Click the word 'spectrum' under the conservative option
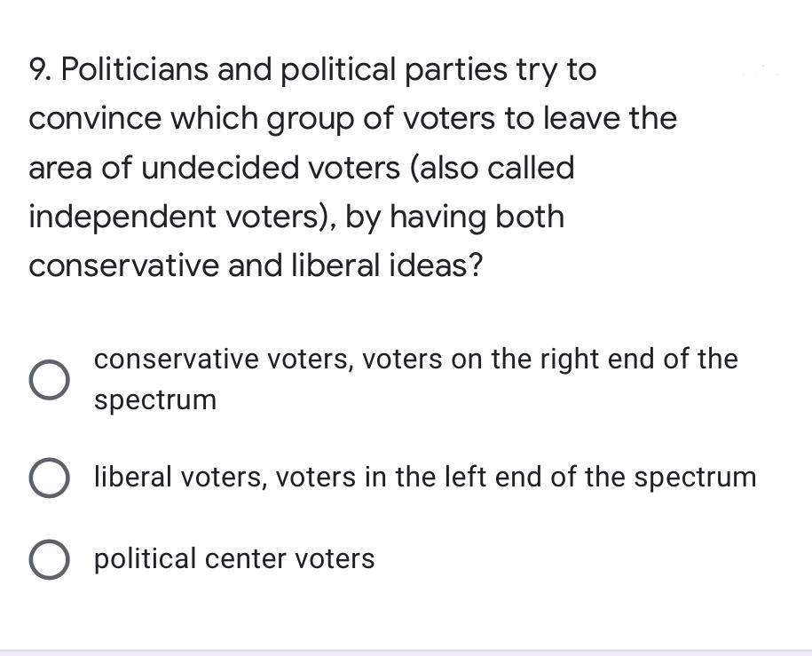 pos(155,399)
